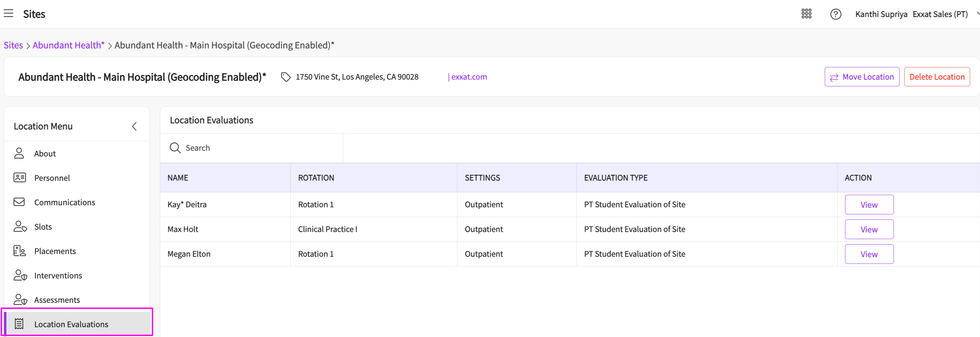
Task: Open the Communications menu item
Action: (77, 202)
